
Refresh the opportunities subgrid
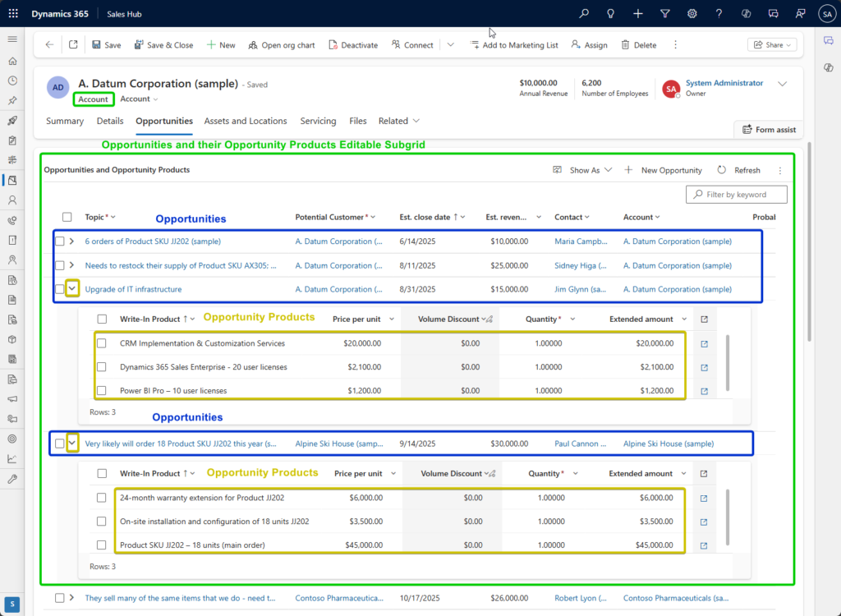738,170
